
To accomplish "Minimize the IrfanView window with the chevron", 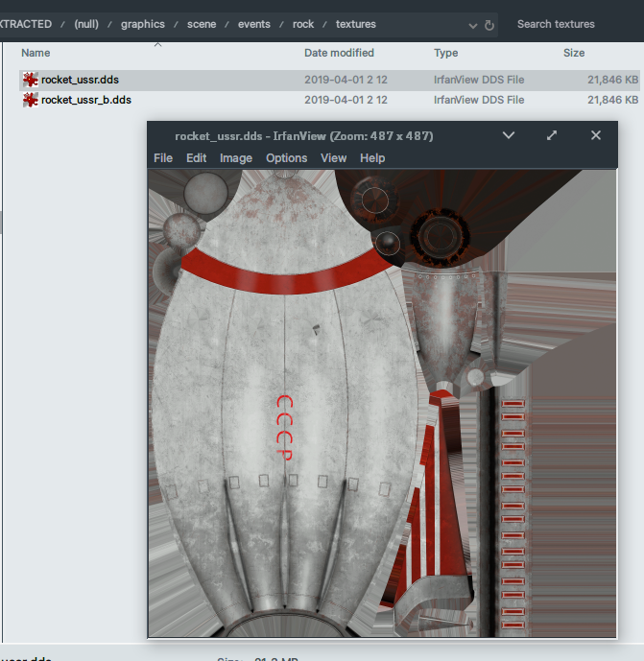I will [x=509, y=135].
